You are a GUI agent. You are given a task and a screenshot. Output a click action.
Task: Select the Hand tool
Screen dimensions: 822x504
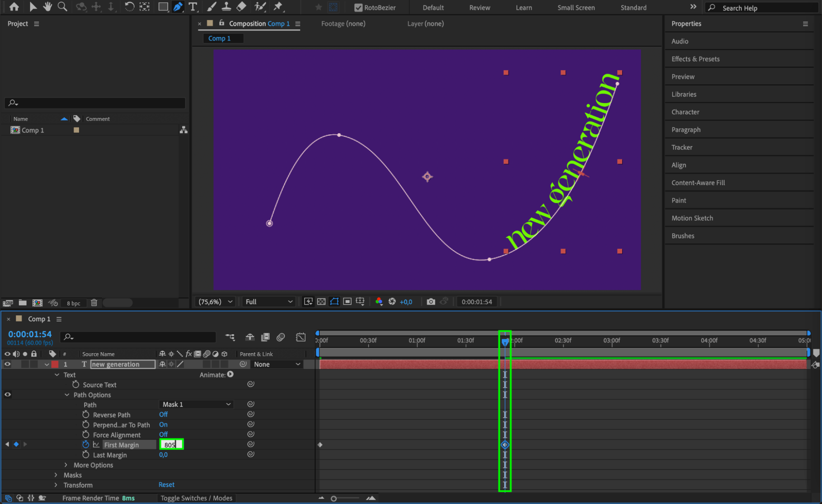(x=48, y=7)
